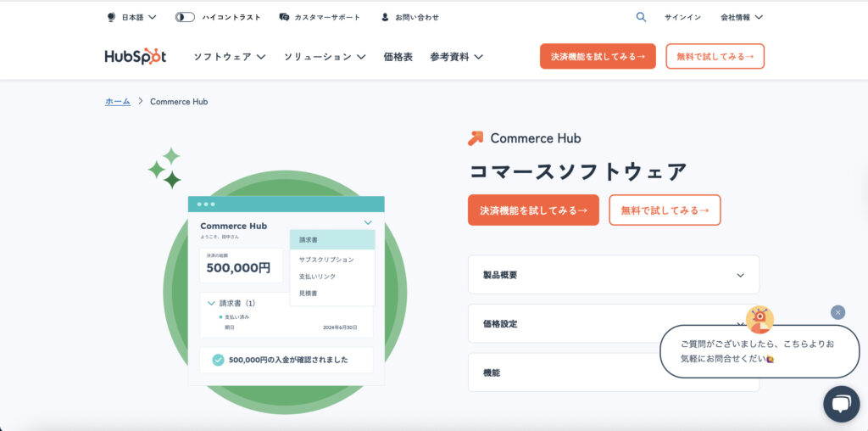Toggle the ハイコントラスト switch
This screenshot has width=868, height=431.
(185, 17)
